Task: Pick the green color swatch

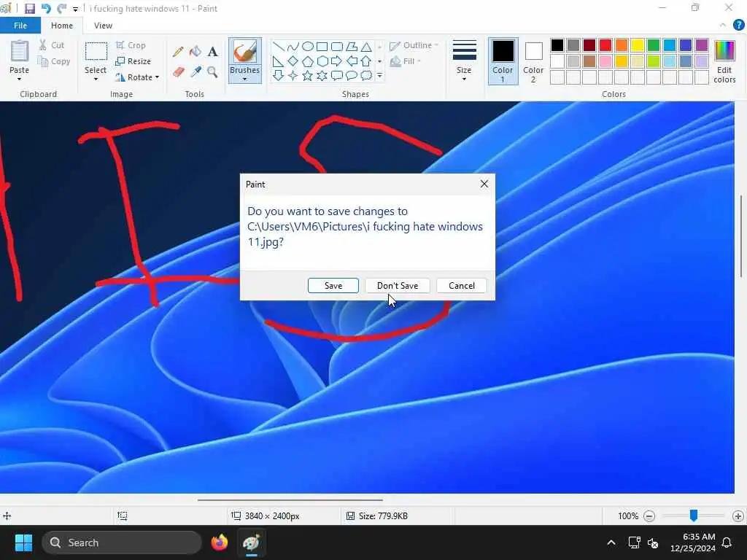Action: point(654,45)
